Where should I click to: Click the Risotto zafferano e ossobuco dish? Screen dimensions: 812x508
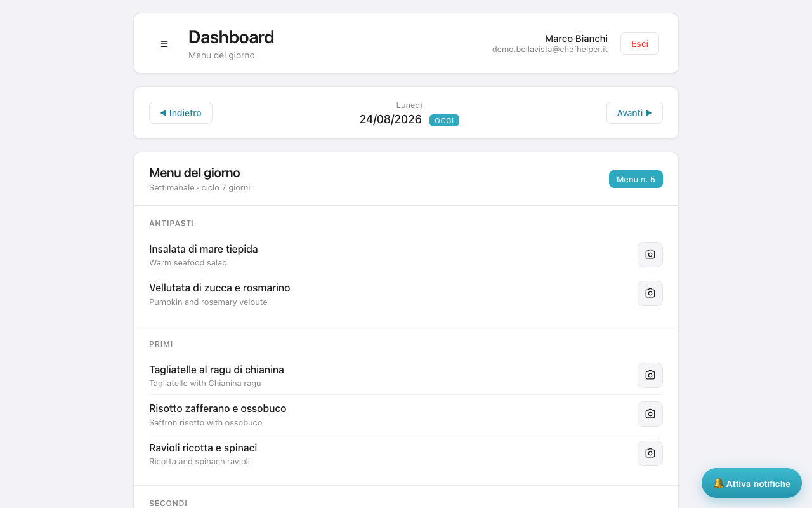coord(218,408)
